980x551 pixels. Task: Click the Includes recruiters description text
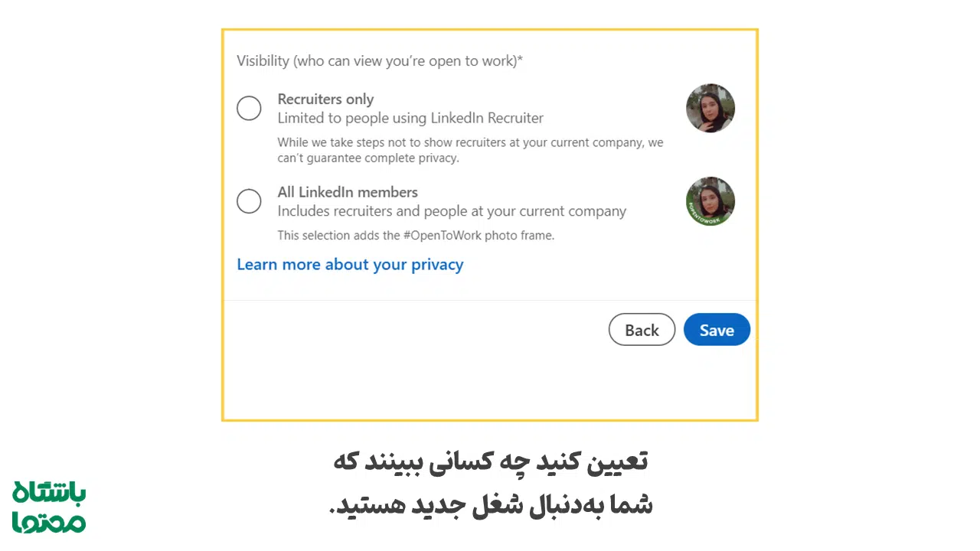coord(452,211)
